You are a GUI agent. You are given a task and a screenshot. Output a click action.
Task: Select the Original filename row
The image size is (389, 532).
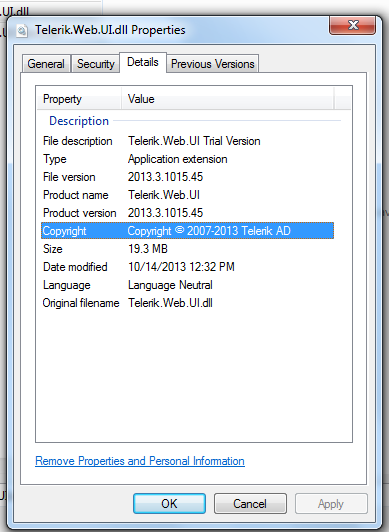(x=187, y=303)
